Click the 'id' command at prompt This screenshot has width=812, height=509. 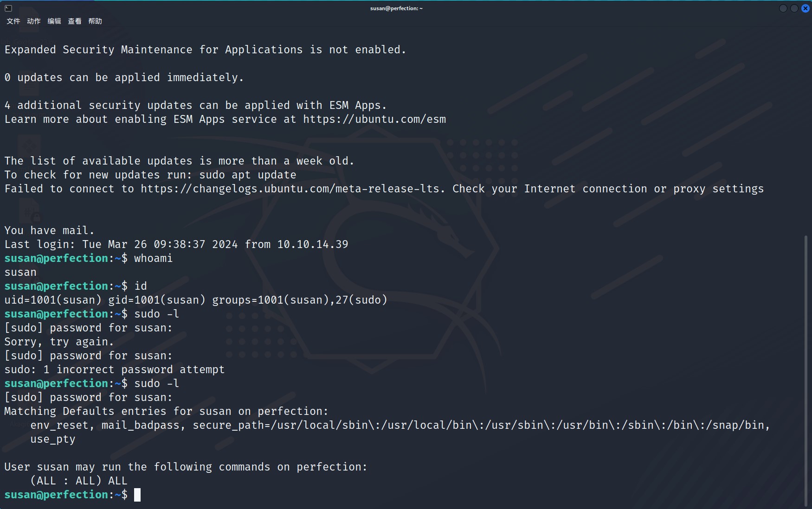point(141,286)
